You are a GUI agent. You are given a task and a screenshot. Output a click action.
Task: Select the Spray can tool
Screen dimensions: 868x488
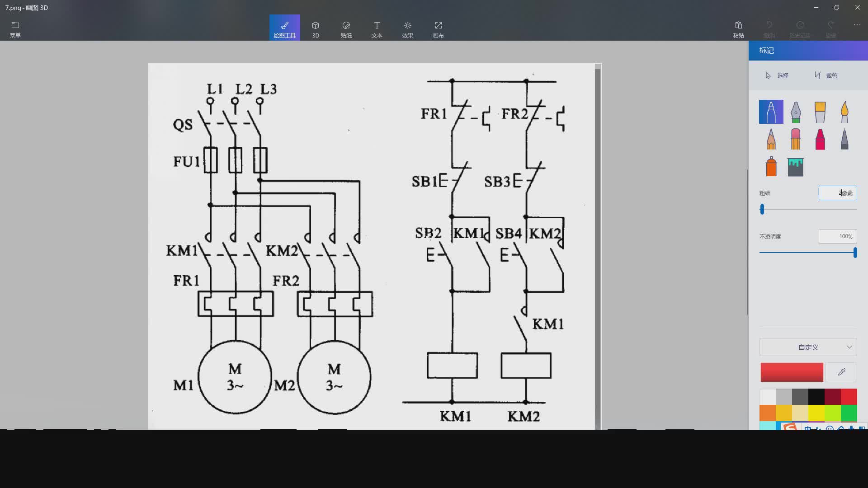point(771,166)
